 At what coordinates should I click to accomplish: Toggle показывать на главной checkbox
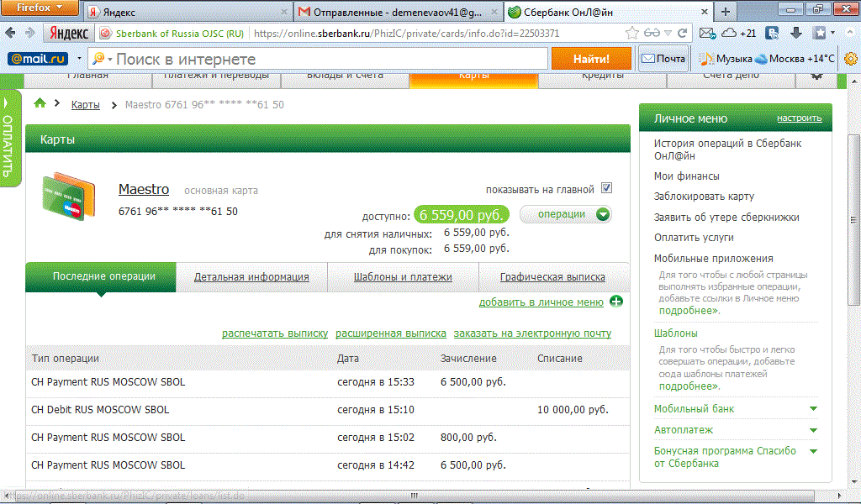coord(606,188)
